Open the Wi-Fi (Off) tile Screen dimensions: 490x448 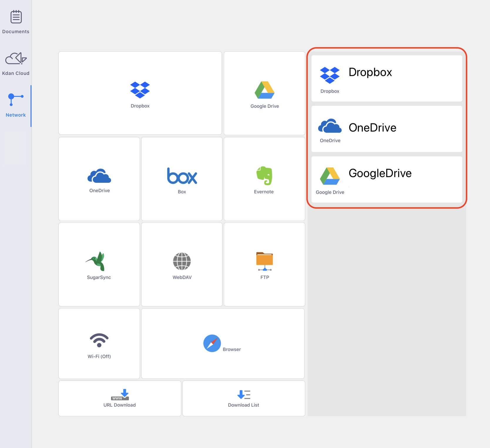[x=99, y=343]
